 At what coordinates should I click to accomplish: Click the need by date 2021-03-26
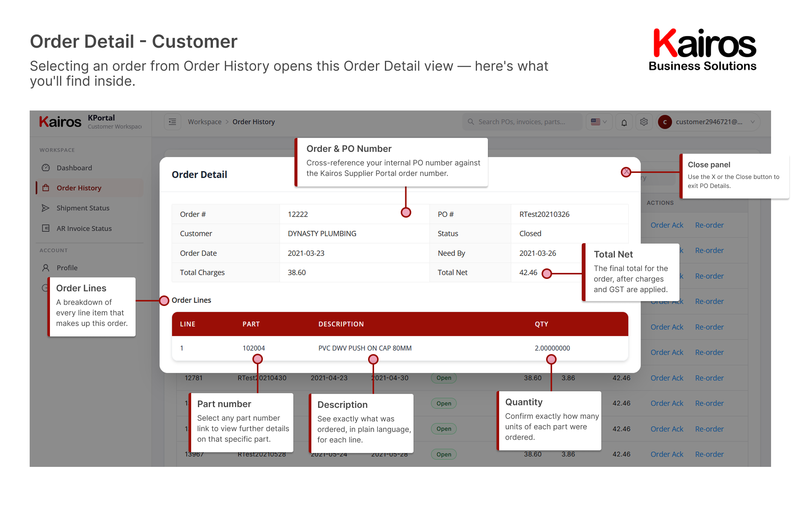point(537,253)
